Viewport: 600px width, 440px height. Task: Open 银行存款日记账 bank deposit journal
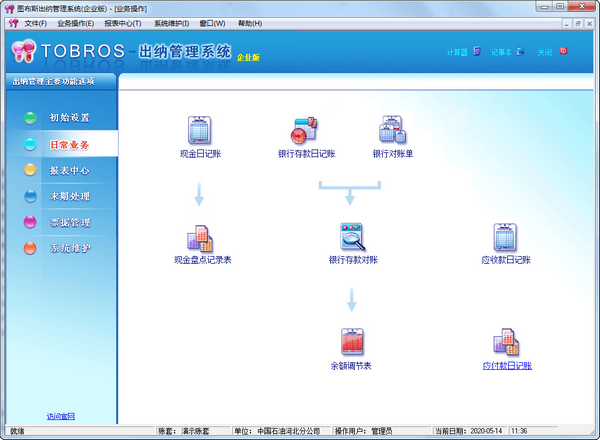click(x=304, y=131)
